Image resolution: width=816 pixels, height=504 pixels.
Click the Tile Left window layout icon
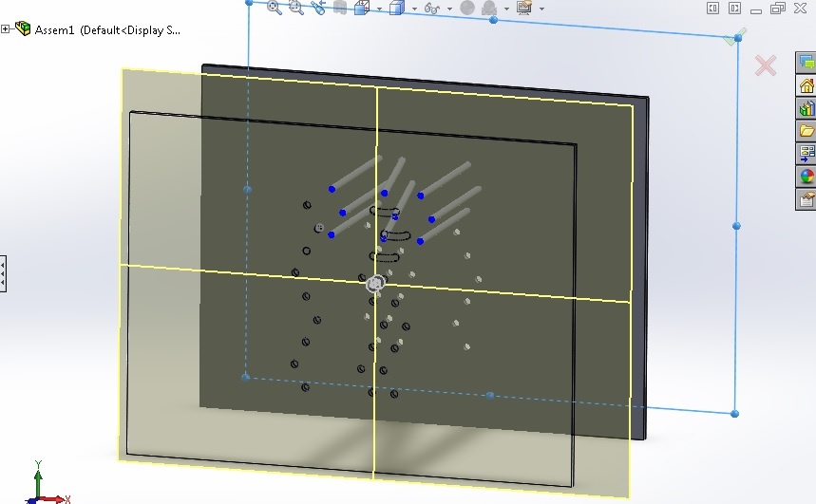(x=712, y=8)
